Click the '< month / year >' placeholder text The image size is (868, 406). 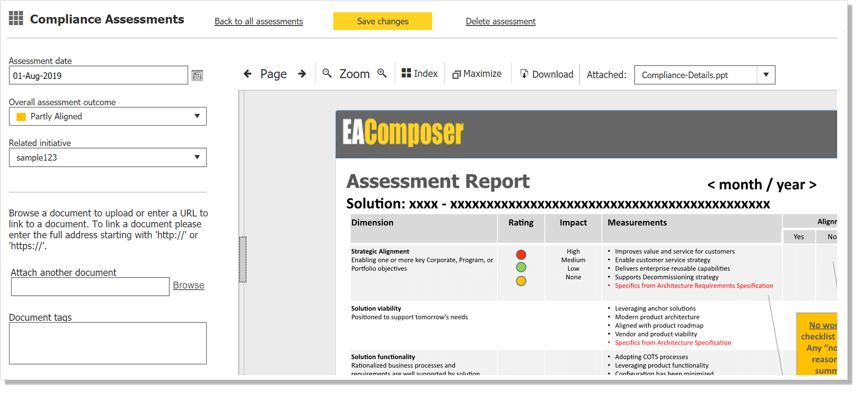(762, 185)
